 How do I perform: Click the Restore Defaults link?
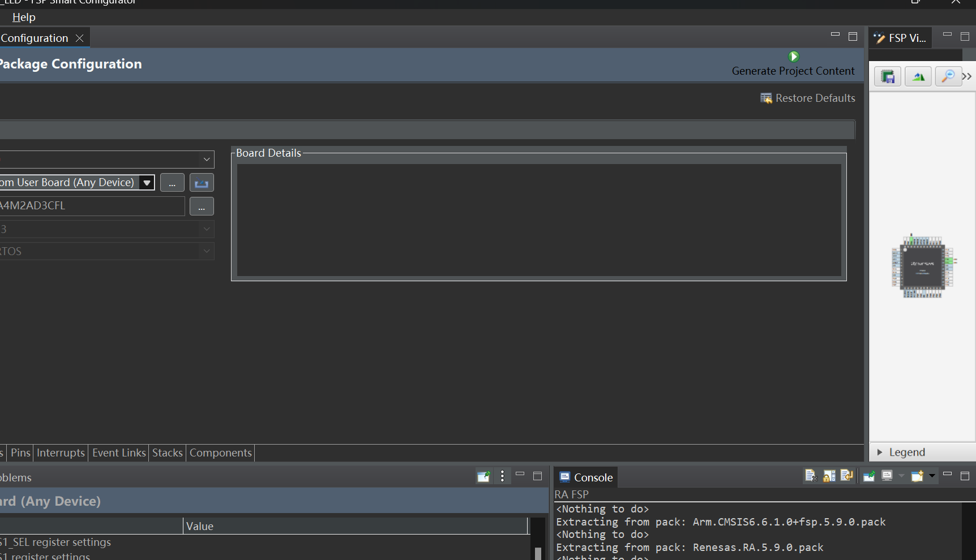click(x=815, y=98)
